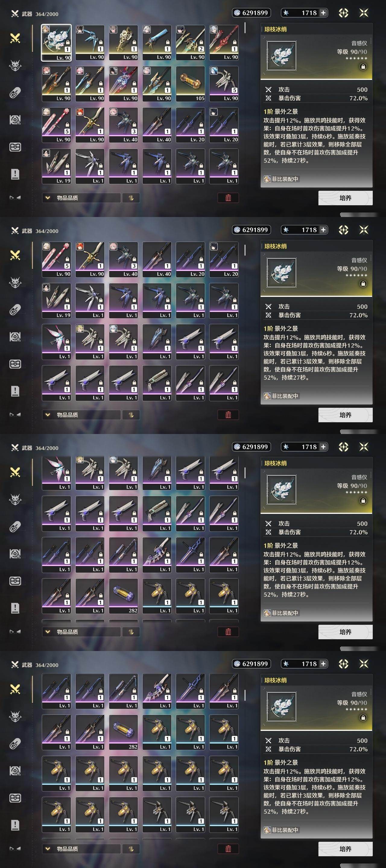Open the yellow chevron of second panel's 物品品质

pyautogui.click(x=48, y=415)
